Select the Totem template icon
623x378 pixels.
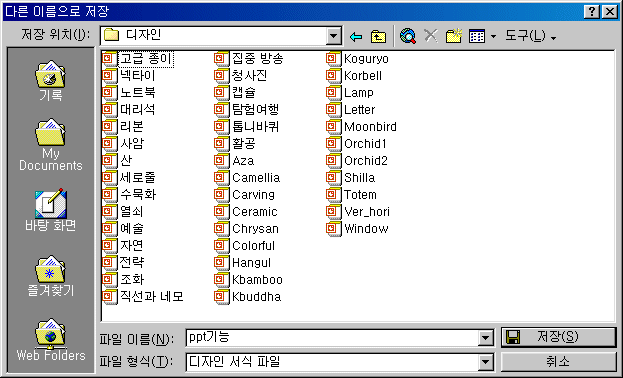pyautogui.click(x=333, y=195)
